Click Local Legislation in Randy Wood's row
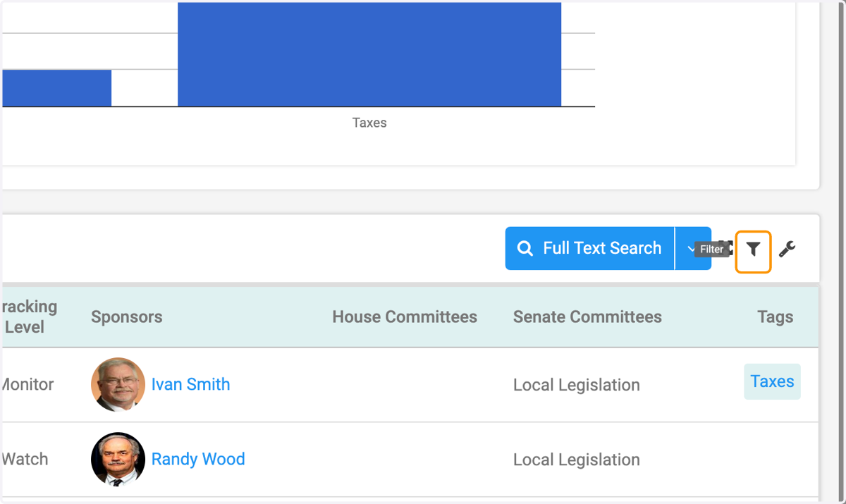The height and width of the screenshot is (504, 846). (577, 460)
